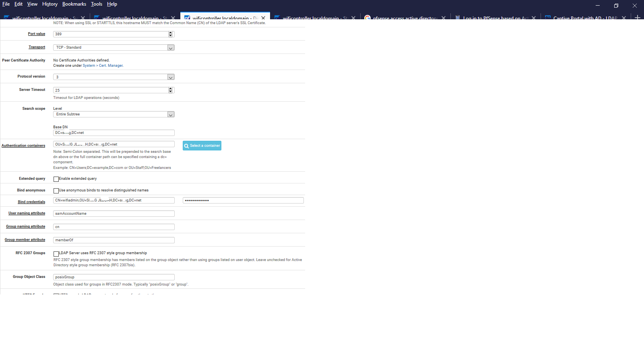Open the Edit menu

[x=19, y=4]
